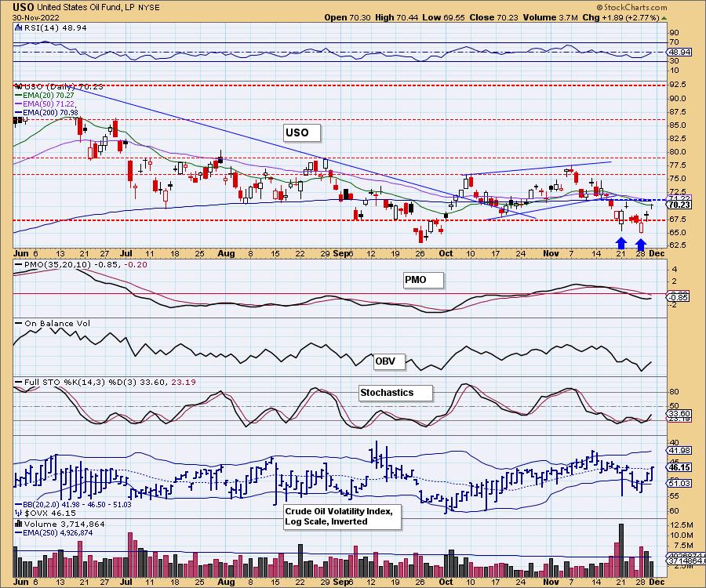Click the 3714864 volume tag on right axis
This screenshot has height=588, width=706.
tap(686, 561)
